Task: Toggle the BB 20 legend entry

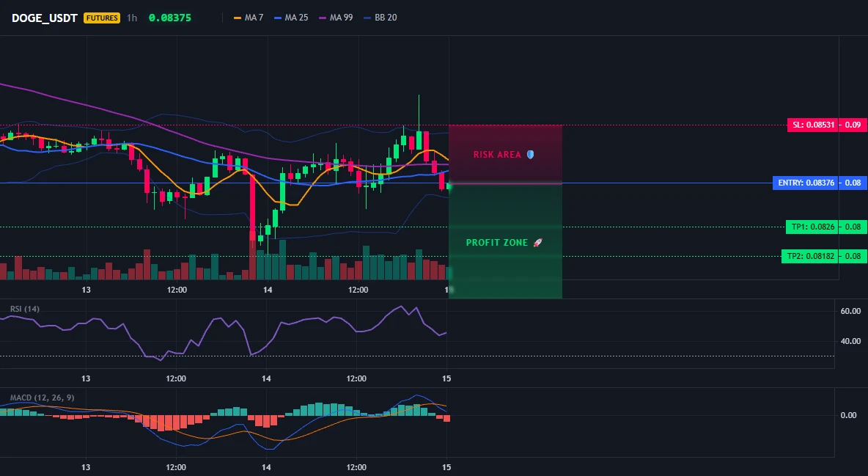Action: (380, 18)
